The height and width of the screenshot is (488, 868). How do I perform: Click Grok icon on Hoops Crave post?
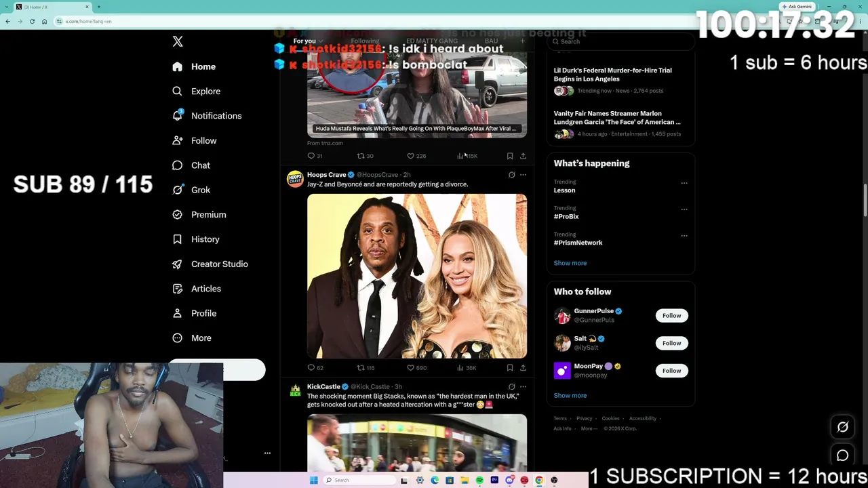[511, 175]
